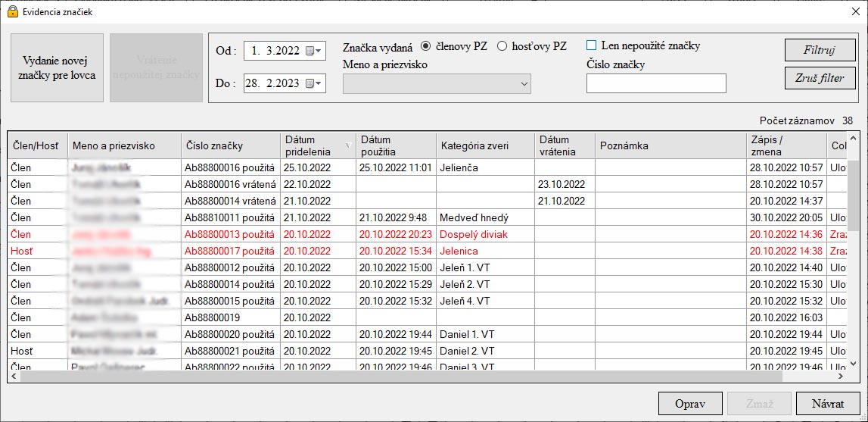The width and height of the screenshot is (868, 422).
Task: Click Vydanie novej značky pre lovca button
Action: 57,67
